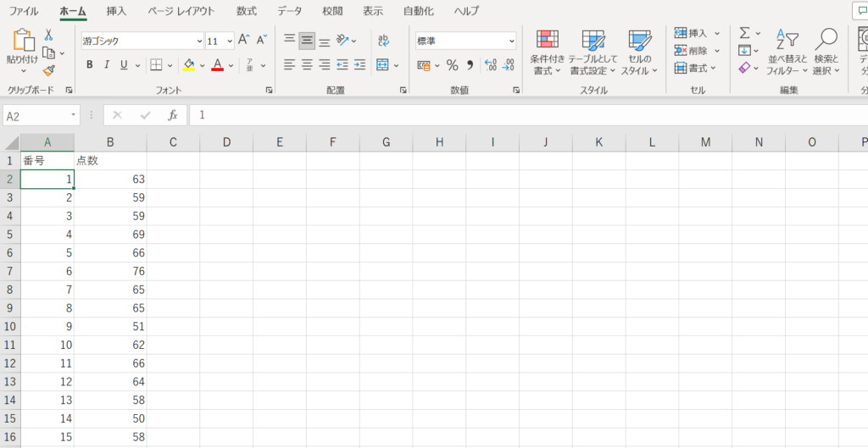Viewport: 868px width, 448px height.
Task: Expand the font color dropdown arrow
Action: coord(231,65)
